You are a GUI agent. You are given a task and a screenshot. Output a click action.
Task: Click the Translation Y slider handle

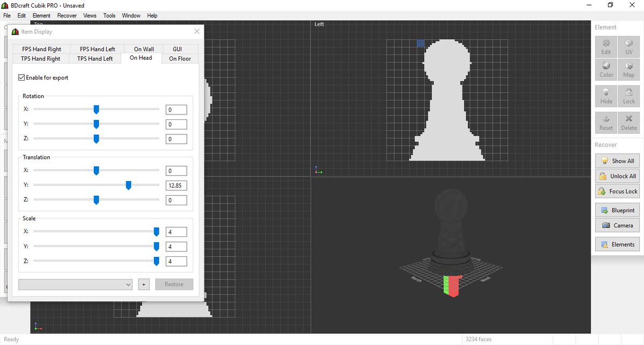[x=129, y=185]
